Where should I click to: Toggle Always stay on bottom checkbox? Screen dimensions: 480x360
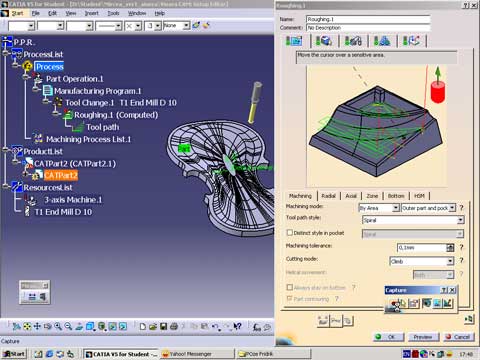290,287
